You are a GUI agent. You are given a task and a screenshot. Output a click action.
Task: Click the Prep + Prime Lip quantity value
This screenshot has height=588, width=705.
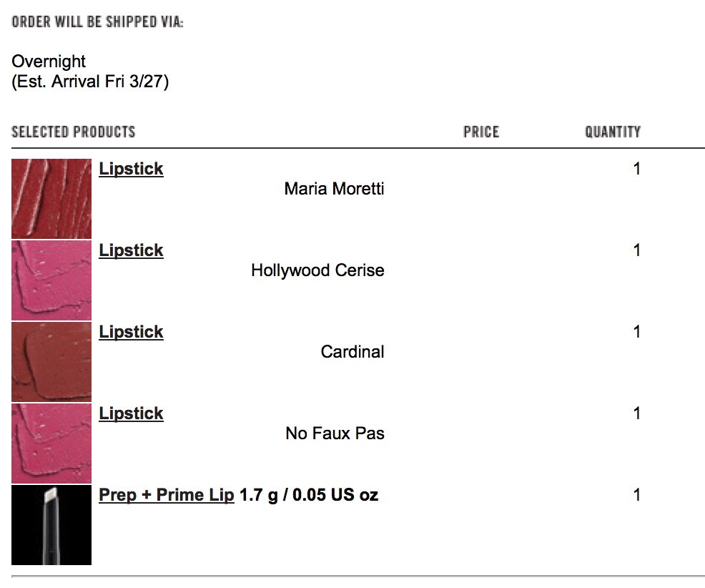pos(636,495)
